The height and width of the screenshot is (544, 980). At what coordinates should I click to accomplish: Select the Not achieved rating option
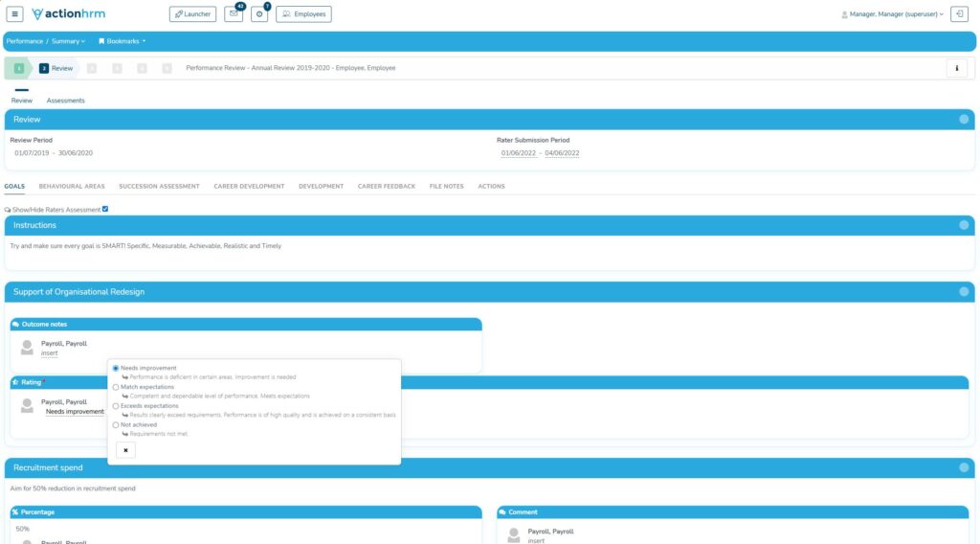point(116,424)
